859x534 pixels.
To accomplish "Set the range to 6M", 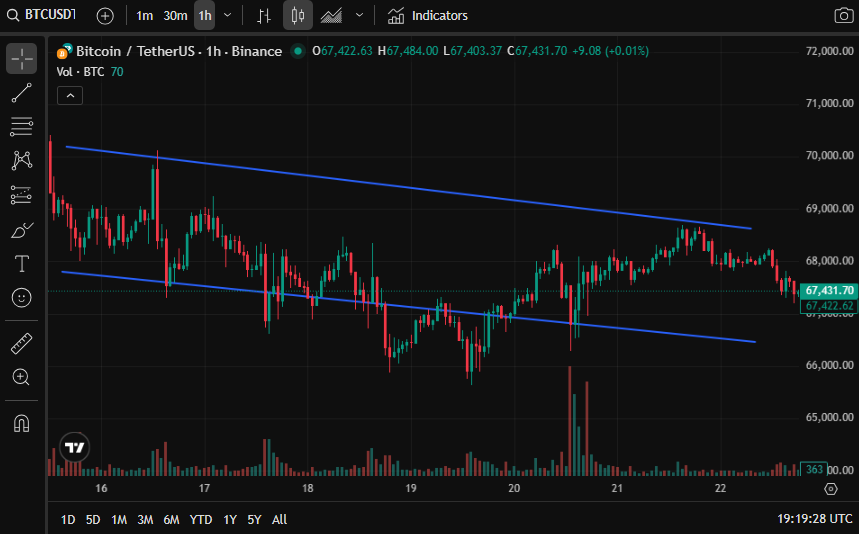I will pyautogui.click(x=171, y=519).
